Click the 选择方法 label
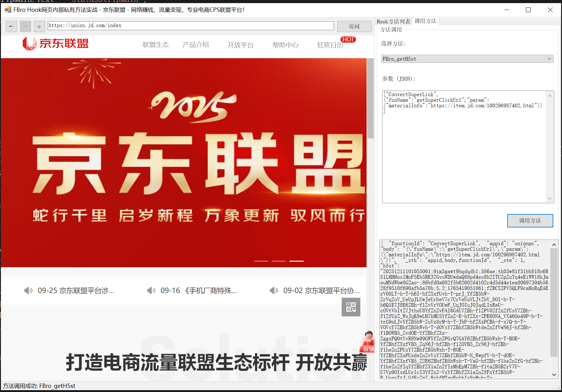Screen dimensions: 562x392 (393, 44)
